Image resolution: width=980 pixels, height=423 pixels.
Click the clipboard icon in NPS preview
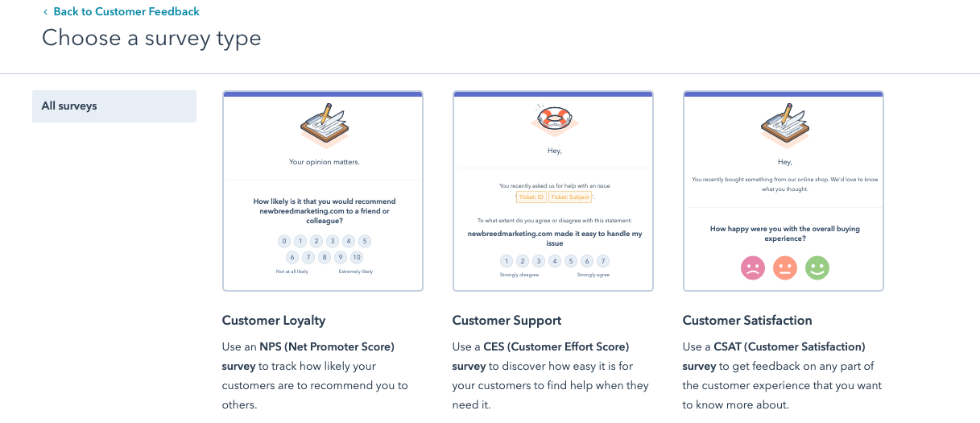(323, 126)
